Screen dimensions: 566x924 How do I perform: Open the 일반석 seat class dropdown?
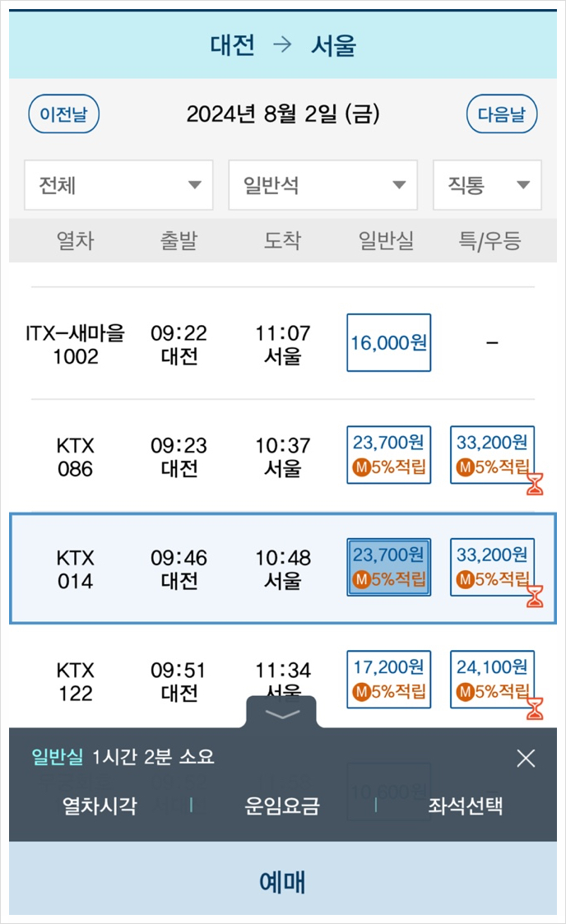point(322,185)
